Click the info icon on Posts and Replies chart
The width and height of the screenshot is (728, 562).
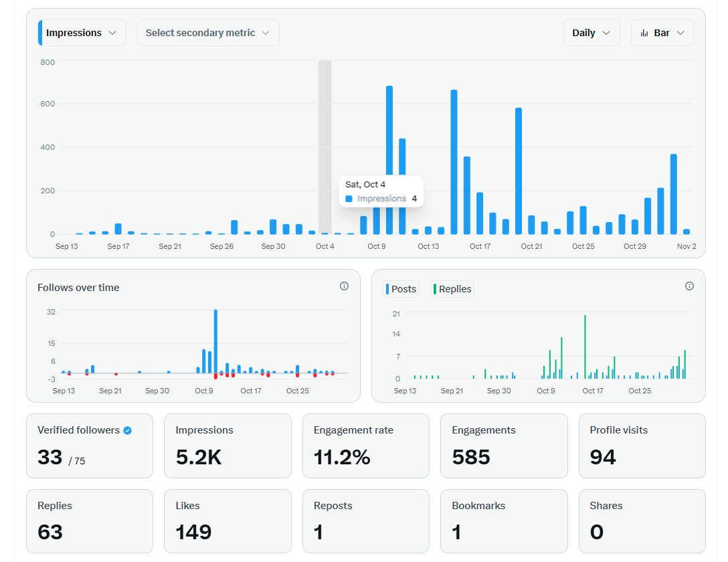click(x=689, y=286)
